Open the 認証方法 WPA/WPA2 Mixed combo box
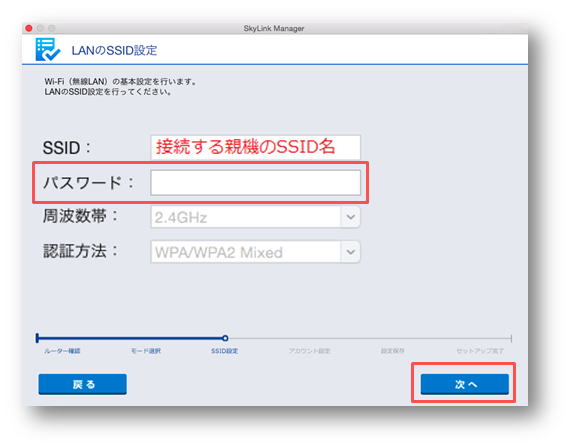The width and height of the screenshot is (570, 448). point(256,252)
